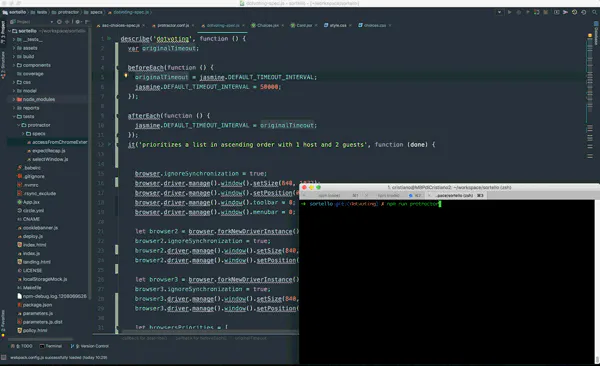Open landing.html file
The image size is (600, 366).
34,262
